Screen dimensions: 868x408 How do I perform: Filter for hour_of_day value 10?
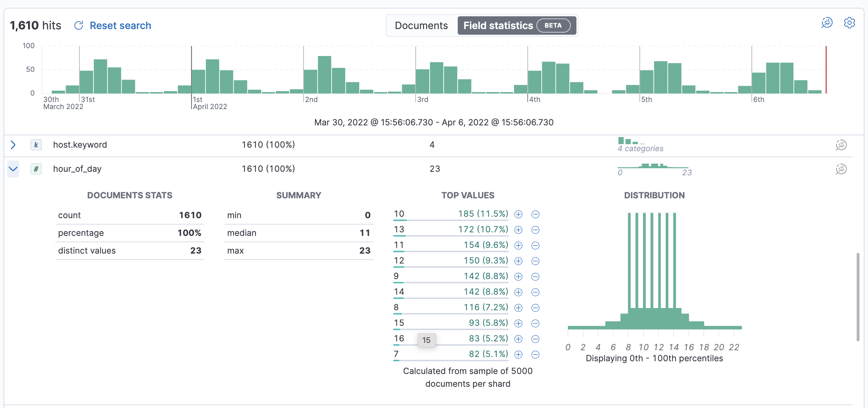pos(518,214)
